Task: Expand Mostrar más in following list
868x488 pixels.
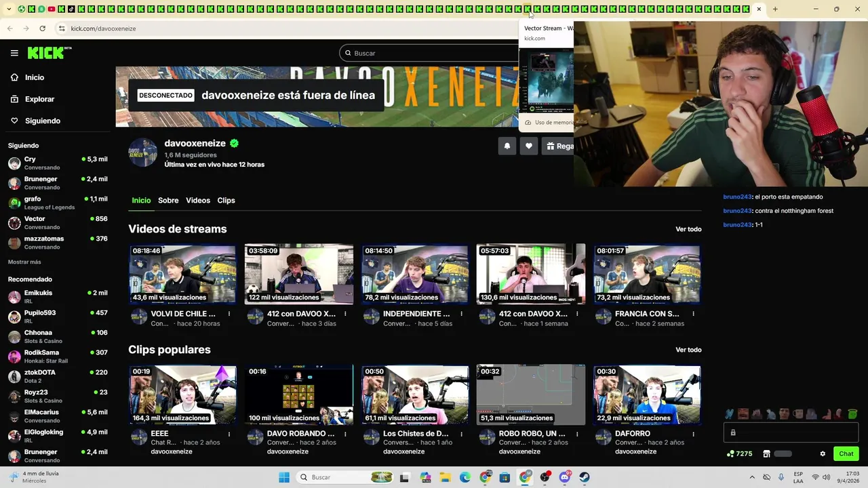Action: [24, 262]
